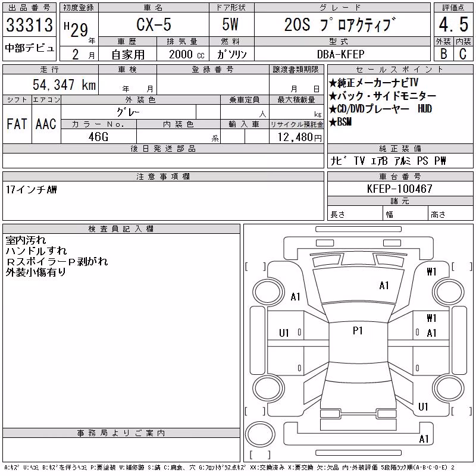Image resolution: width=476 pixels, height=476 pixels.
Task: Click the U1 mark near rear right wheel
Action: (423, 406)
